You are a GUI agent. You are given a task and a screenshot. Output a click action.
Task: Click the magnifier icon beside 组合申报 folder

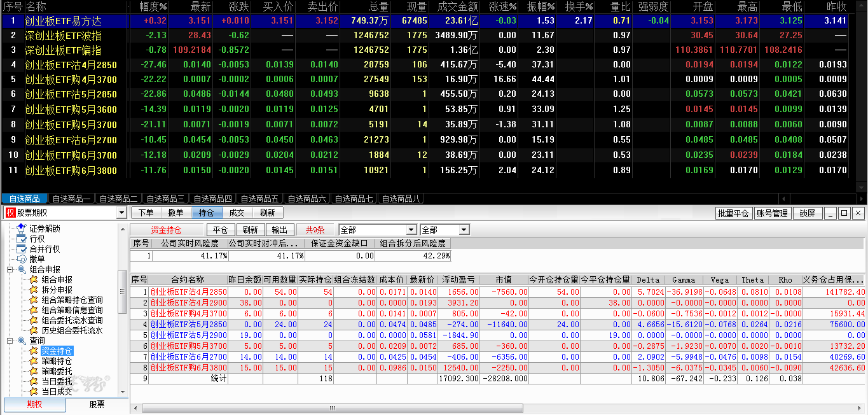coord(22,269)
